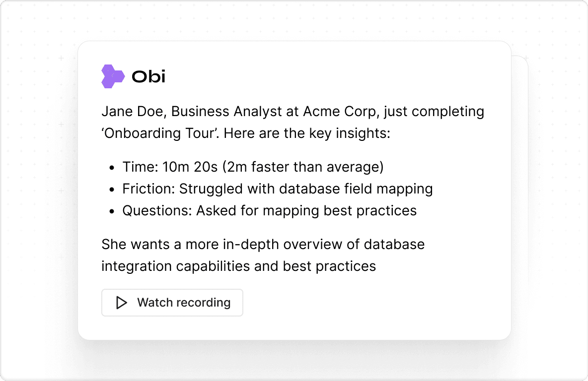Image resolution: width=588 pixels, height=381 pixels.
Task: Click the '2m faster than average' note
Action: point(303,167)
